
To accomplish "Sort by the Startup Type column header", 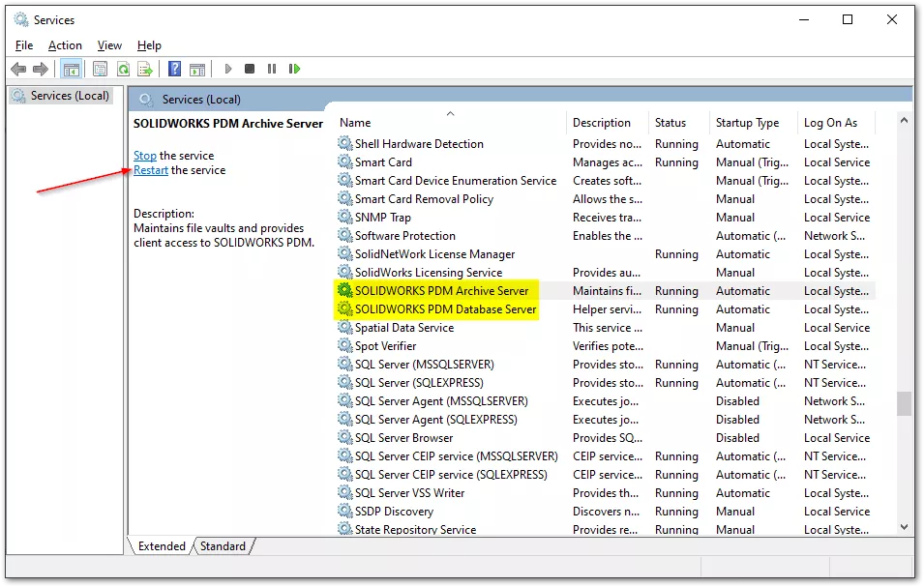I will 753,123.
